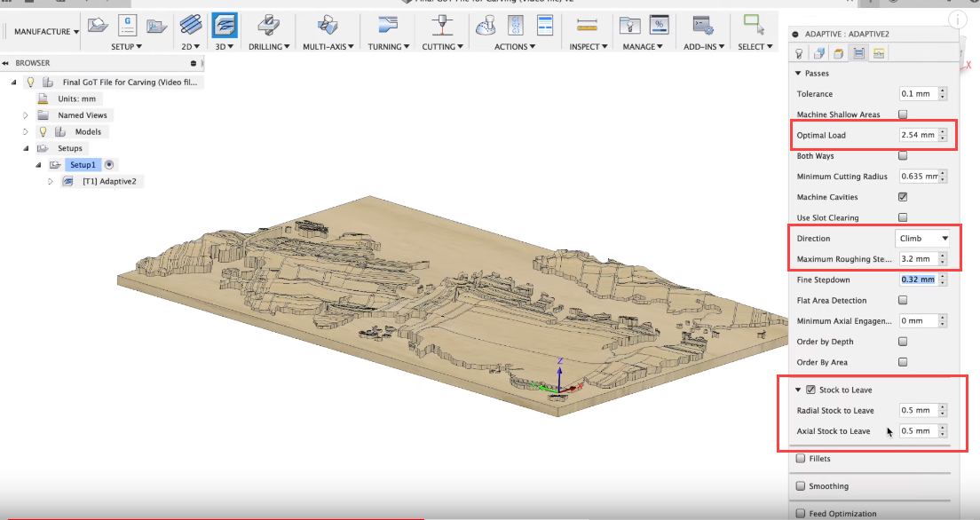Collapse the Setup1 tree node
The width and height of the screenshot is (980, 520).
click(x=38, y=165)
